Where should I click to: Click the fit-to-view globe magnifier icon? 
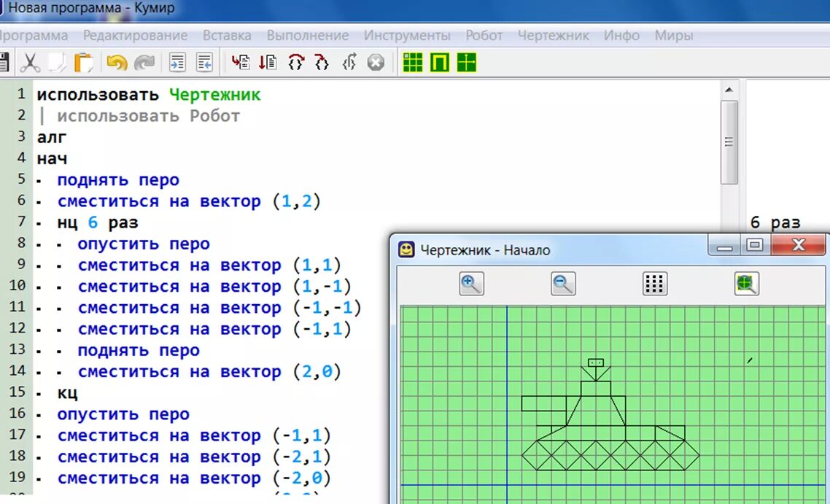tap(746, 284)
